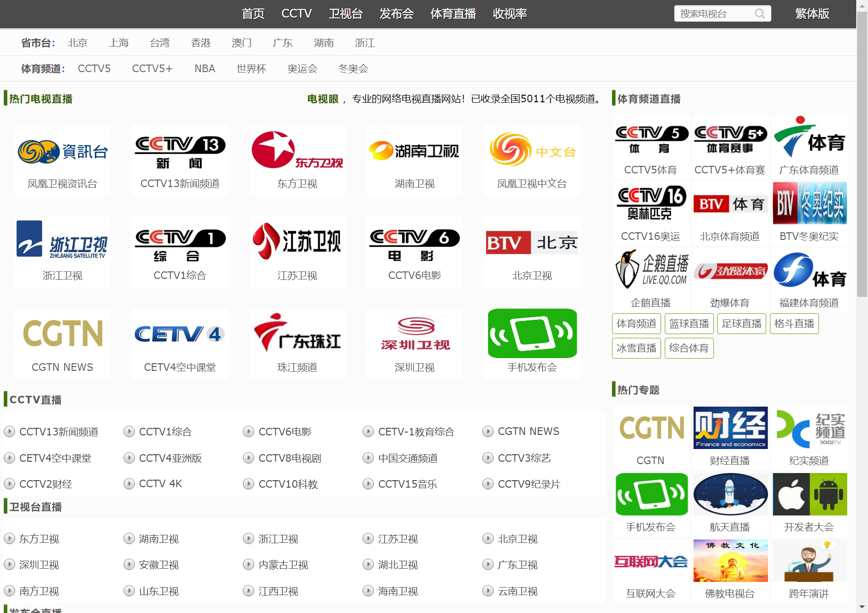Screen dimensions: 868x613
Task: Open the 佛教电视台 thumbnail
Action: tap(730, 561)
